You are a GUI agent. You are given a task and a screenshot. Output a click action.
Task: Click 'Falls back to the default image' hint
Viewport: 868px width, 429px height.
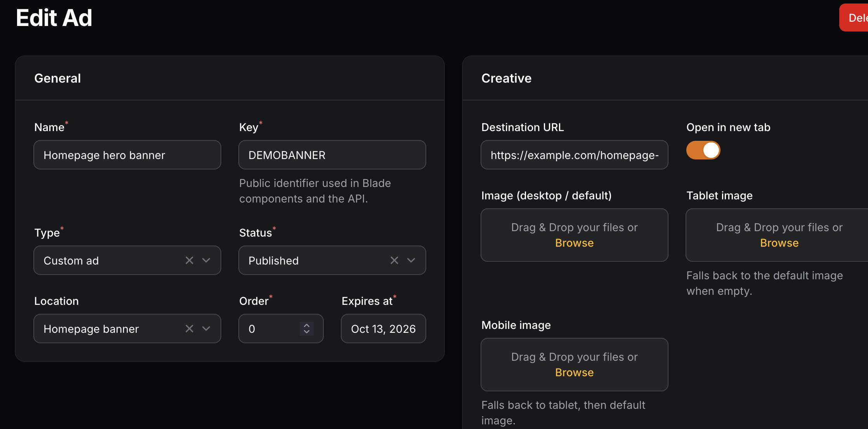764,283
